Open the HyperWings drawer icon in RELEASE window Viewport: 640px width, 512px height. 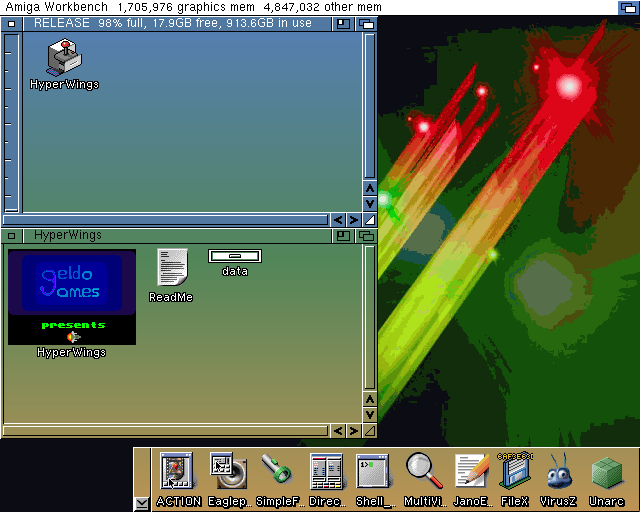click(x=64, y=64)
